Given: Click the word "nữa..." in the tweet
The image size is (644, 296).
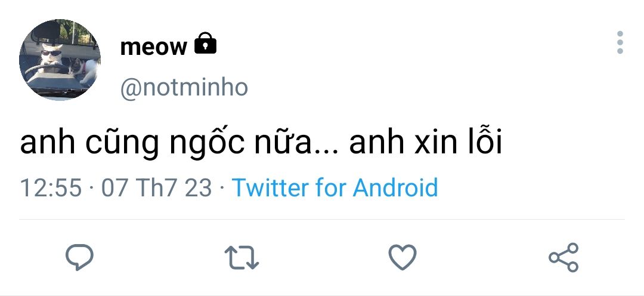Looking at the screenshot, I should point(298,144).
